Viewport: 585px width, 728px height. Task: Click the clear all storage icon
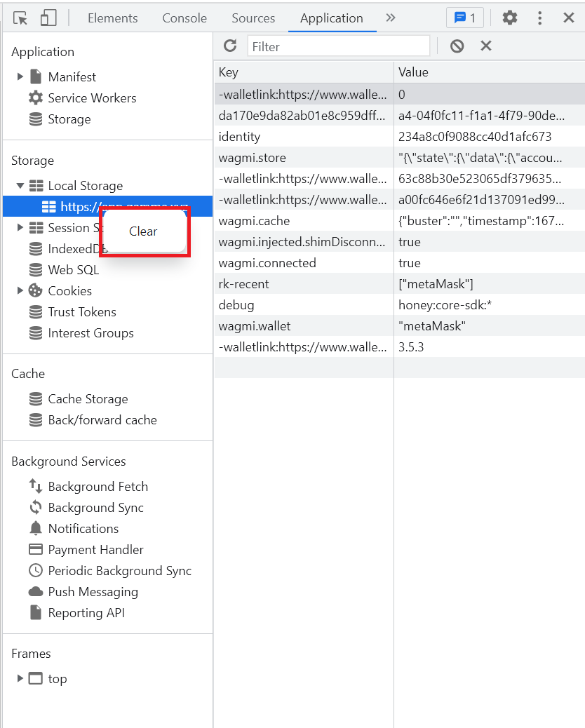[x=457, y=46]
